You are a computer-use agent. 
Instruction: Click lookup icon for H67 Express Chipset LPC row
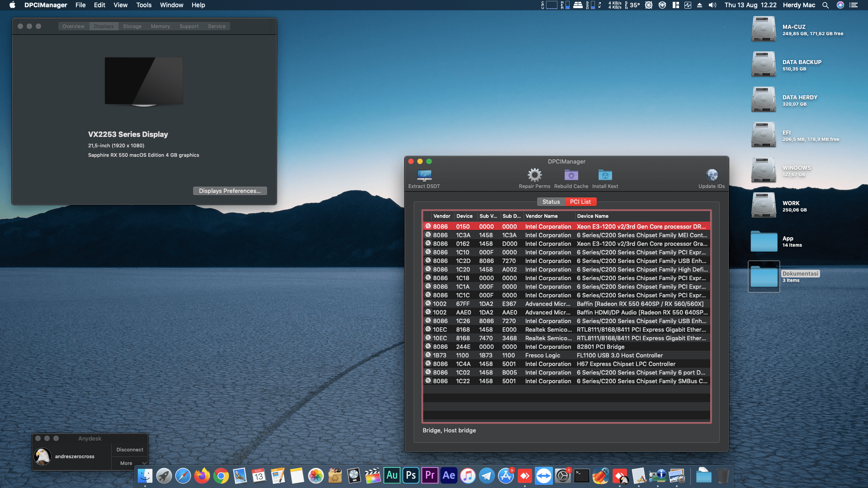click(428, 364)
